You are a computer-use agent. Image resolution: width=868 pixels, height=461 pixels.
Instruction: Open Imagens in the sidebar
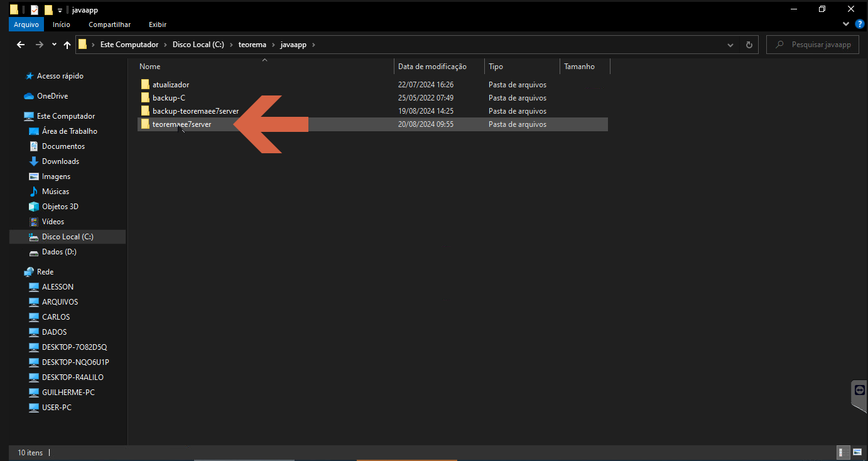(56, 176)
